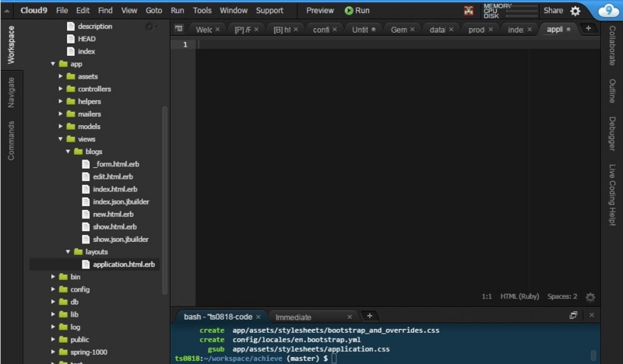This screenshot has width=623, height=364.
Task: Close the terminal panel
Action: [592, 315]
